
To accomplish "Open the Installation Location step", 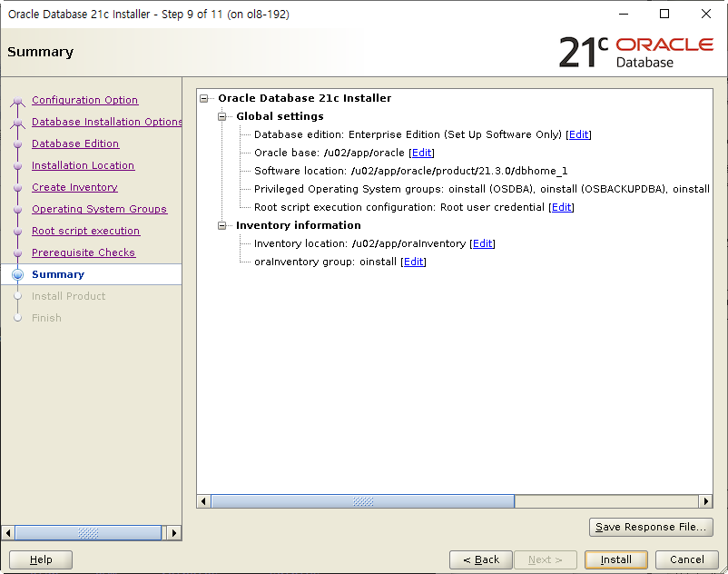I will click(x=83, y=165).
